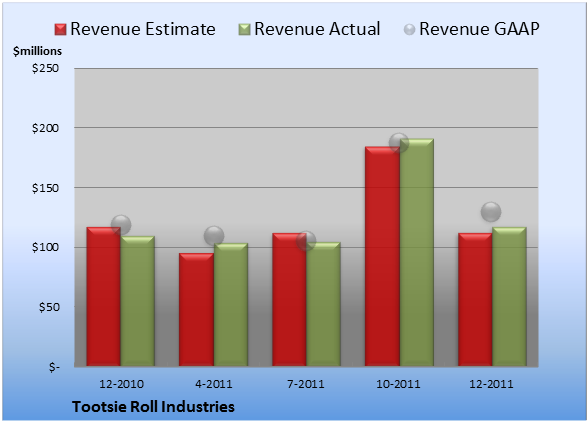Select the green actual bar for 12-2011
The width and height of the screenshot is (588, 422).
pyautogui.click(x=509, y=296)
